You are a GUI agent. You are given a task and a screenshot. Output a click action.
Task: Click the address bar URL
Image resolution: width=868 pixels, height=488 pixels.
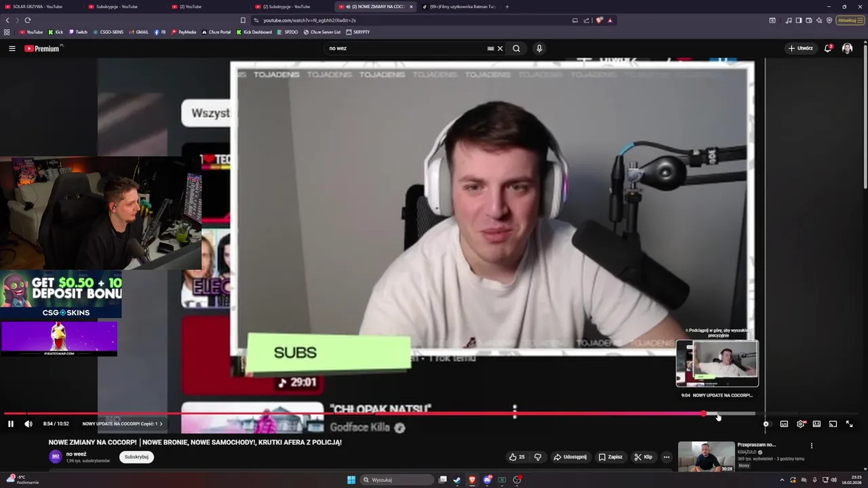click(x=309, y=20)
